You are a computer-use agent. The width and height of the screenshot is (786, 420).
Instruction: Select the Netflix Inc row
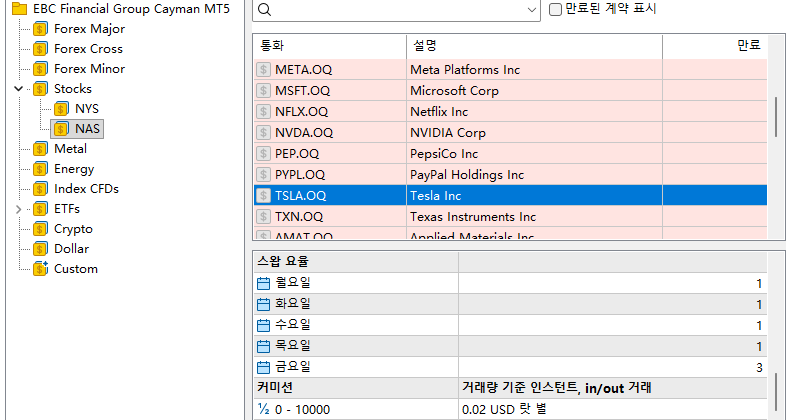tap(510, 112)
